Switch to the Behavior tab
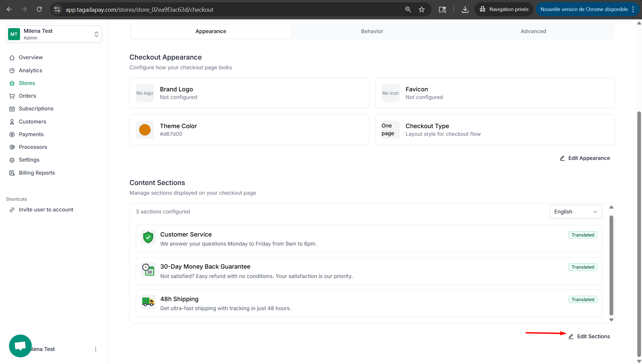Screen dimensions: 642x364 [372, 31]
